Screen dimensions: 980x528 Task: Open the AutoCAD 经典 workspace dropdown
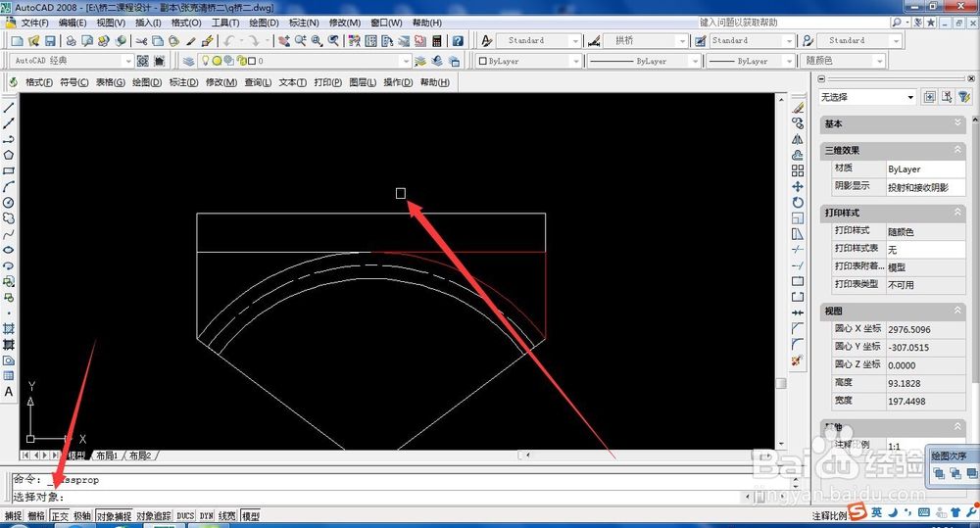click(128, 61)
